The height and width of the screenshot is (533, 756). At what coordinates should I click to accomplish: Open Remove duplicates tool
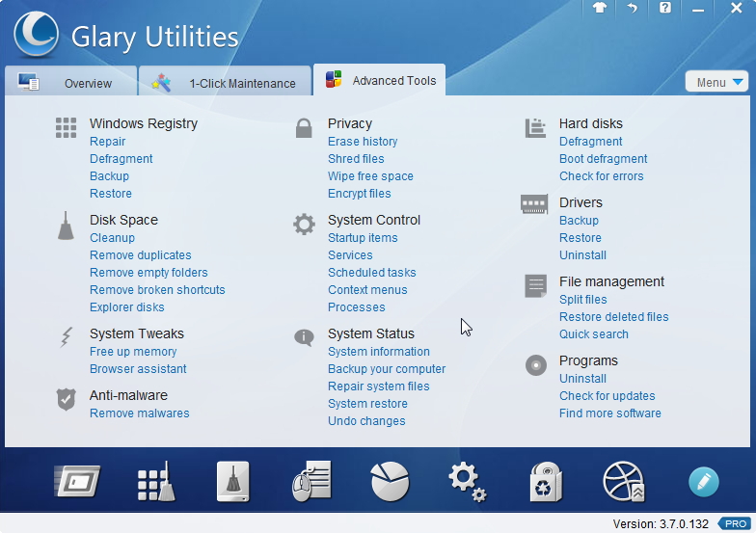141,255
